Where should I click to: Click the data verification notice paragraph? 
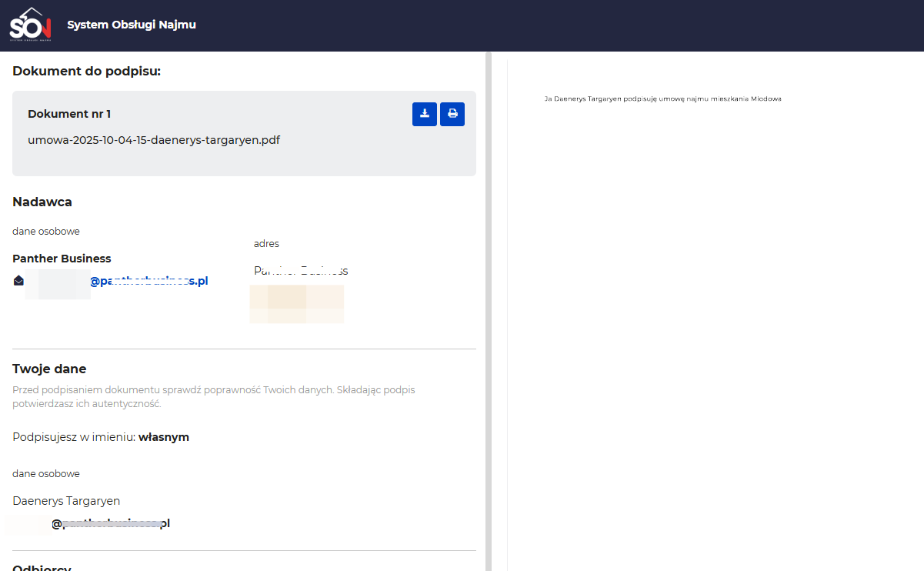214,396
